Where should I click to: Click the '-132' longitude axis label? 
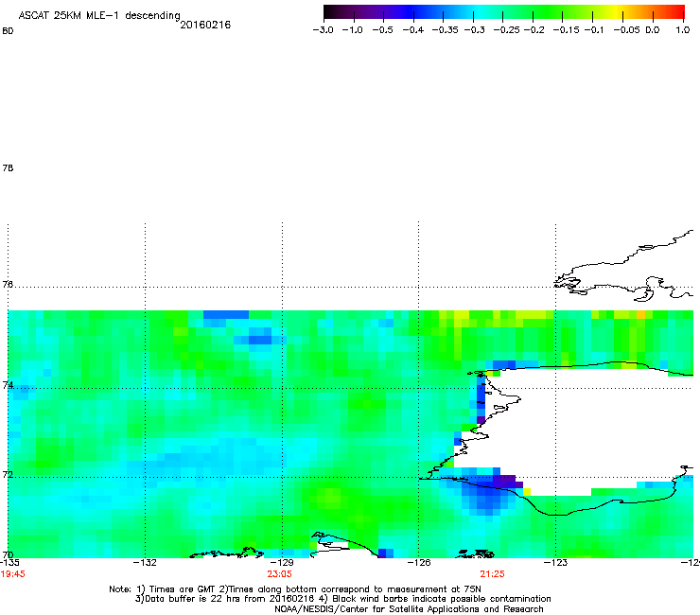tap(145, 563)
